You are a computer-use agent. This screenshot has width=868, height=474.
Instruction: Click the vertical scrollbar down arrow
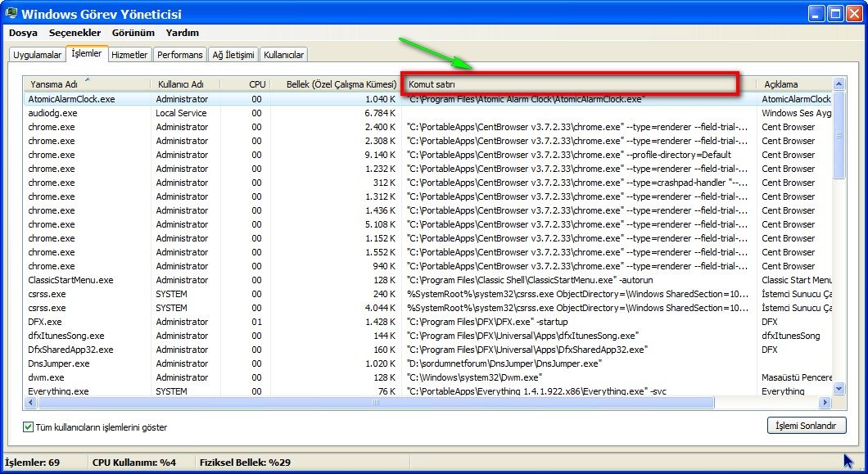click(839, 389)
